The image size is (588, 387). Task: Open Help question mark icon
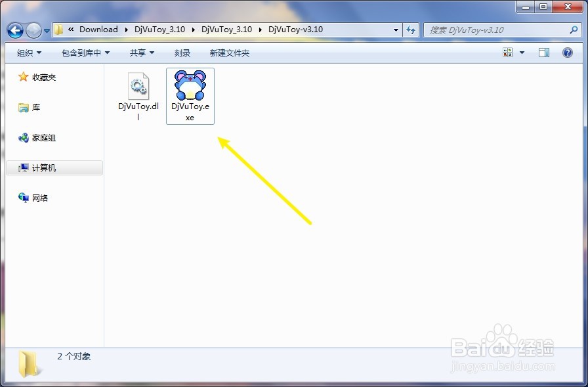pyautogui.click(x=568, y=53)
